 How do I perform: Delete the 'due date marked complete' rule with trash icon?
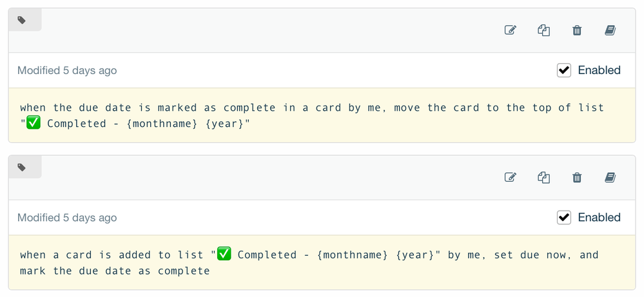point(577,30)
